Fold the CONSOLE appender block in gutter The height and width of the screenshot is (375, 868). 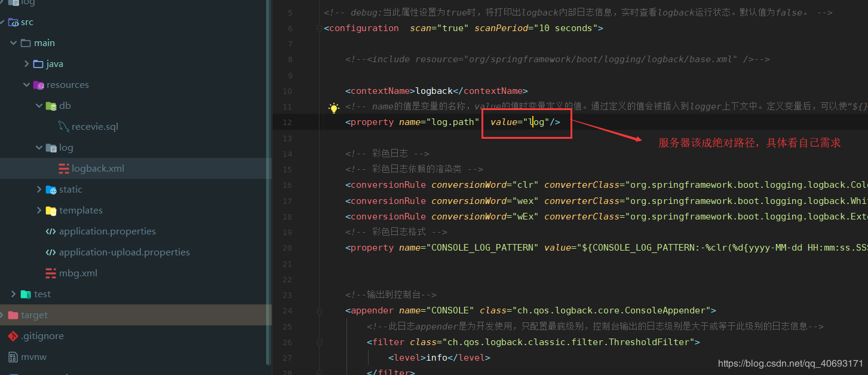[x=320, y=311]
